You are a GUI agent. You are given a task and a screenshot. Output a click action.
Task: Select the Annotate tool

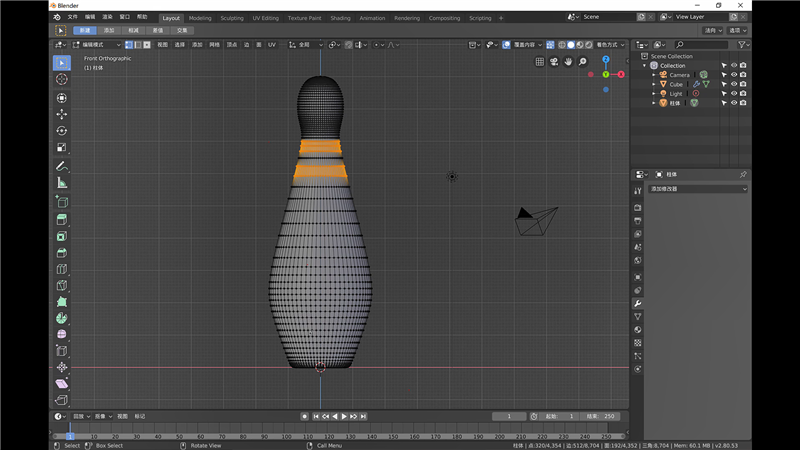[62, 166]
